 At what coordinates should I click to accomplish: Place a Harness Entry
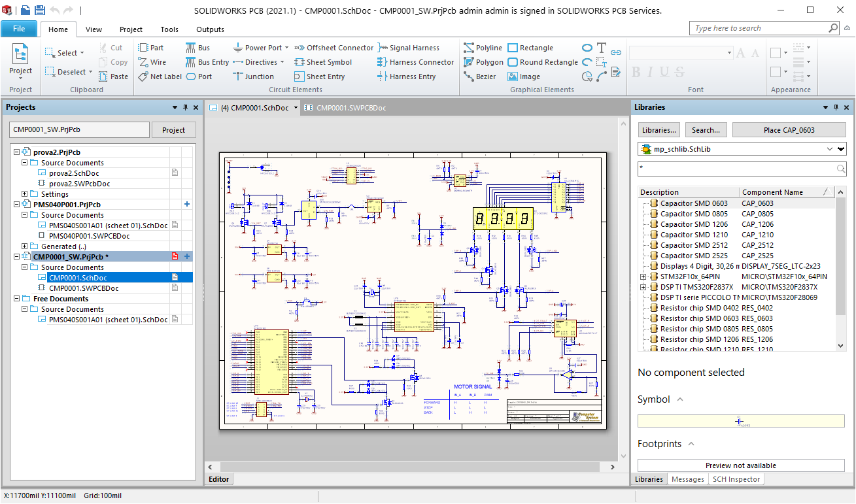407,76
